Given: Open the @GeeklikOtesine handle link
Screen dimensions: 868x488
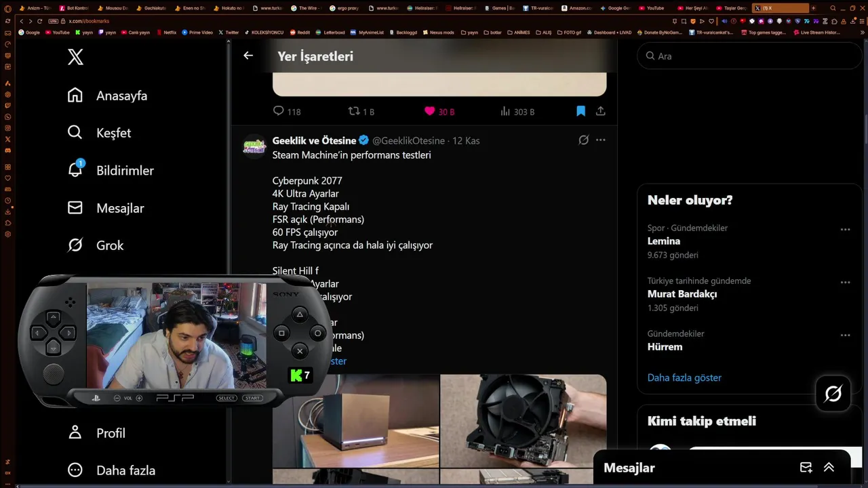Looking at the screenshot, I should pos(408,141).
